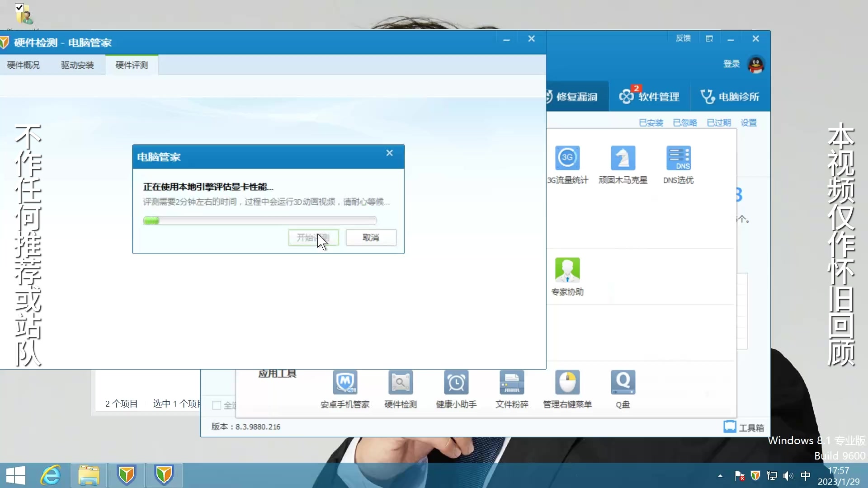
Task: Click the greyed 开始评测 button
Action: [313, 238]
